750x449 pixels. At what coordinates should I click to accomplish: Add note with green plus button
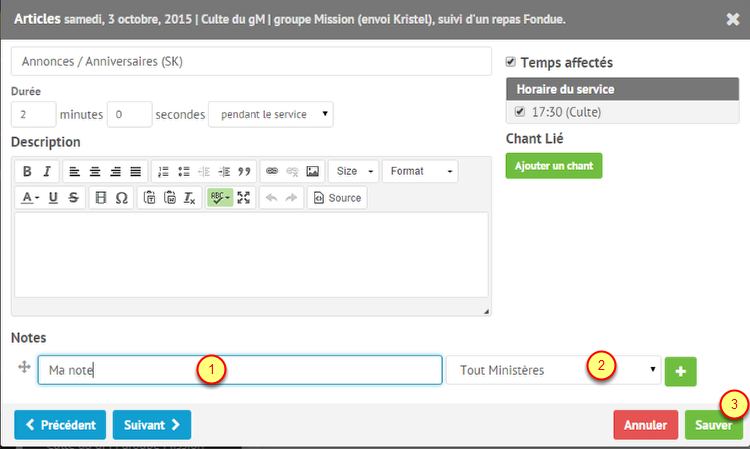click(681, 371)
